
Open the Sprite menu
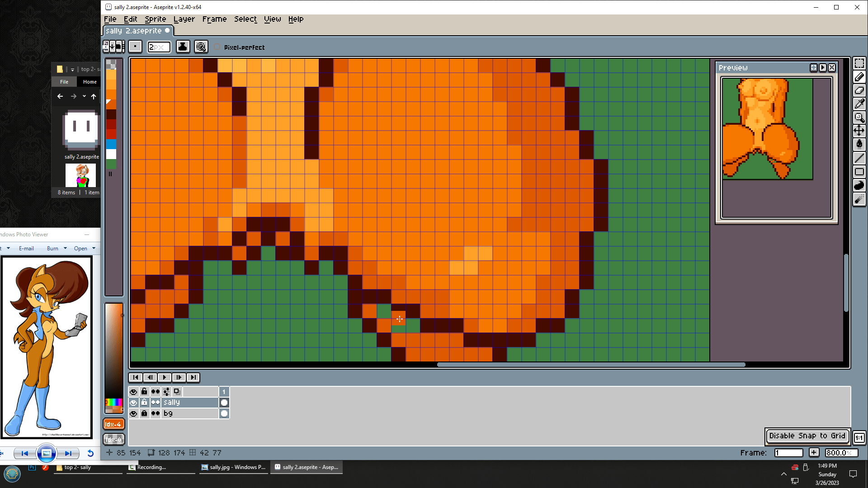coord(155,19)
